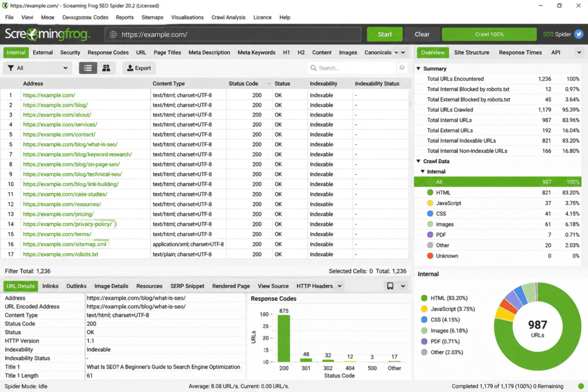Open the Response Times tab

520,52
